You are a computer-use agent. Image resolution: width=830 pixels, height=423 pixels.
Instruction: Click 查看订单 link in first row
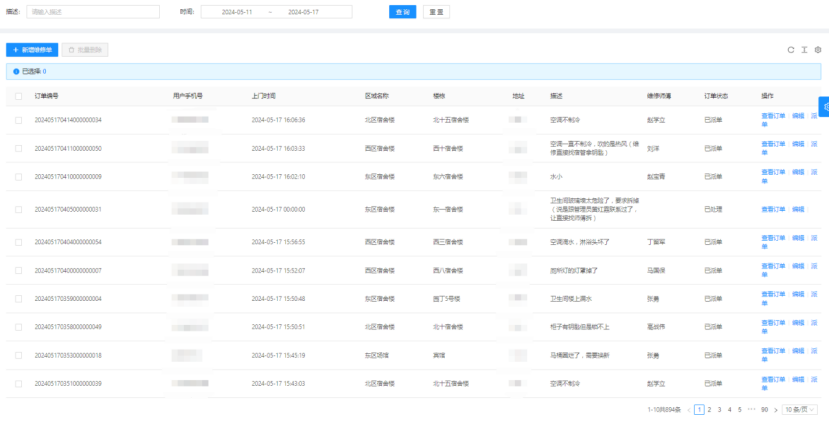pyautogui.click(x=772, y=119)
